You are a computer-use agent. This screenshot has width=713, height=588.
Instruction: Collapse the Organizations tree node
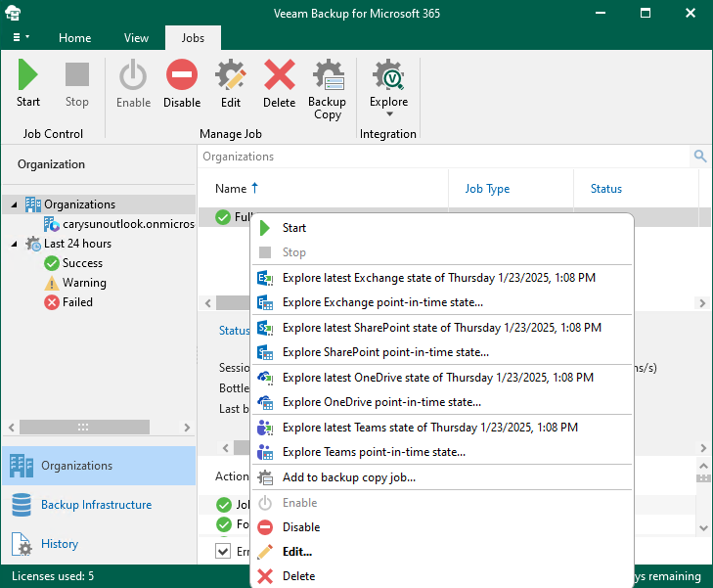click(x=14, y=205)
